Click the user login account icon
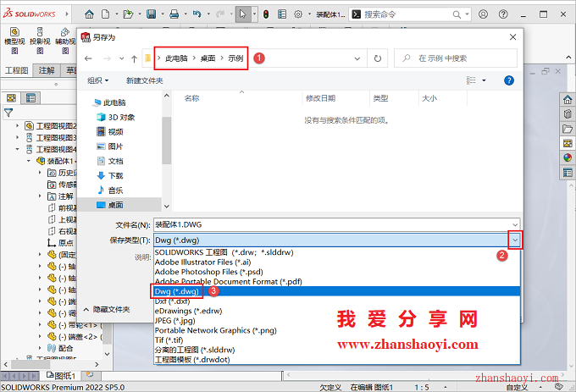This screenshot has height=392, width=576. tap(484, 14)
